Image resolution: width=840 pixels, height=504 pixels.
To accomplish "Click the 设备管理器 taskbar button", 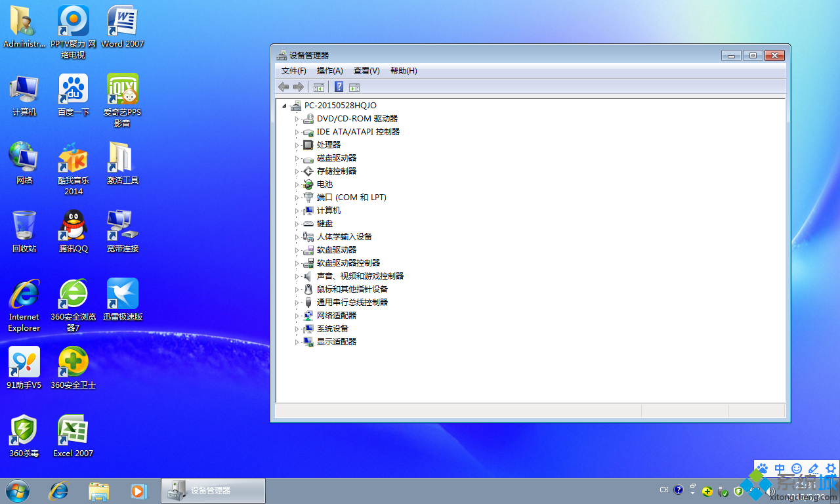I will pos(213,490).
